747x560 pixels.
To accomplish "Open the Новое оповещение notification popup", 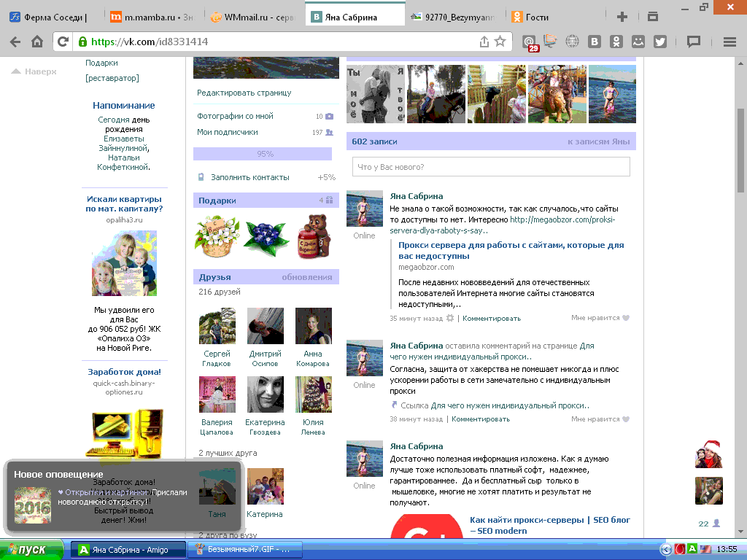I will (x=124, y=496).
